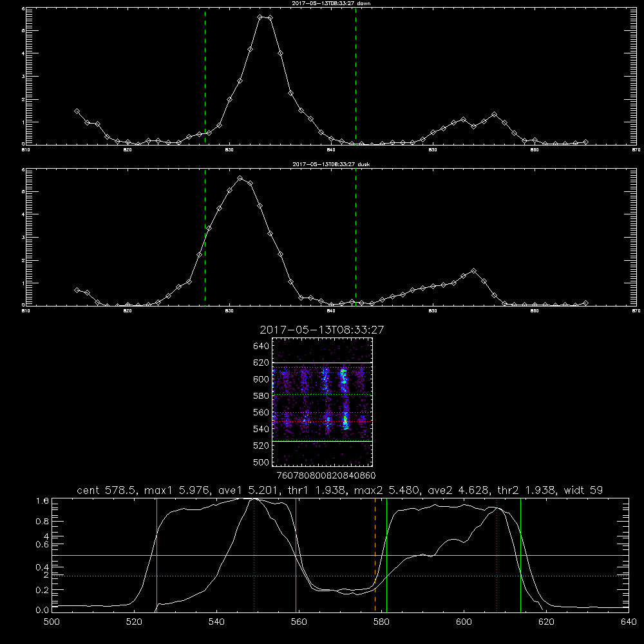Click the '500' label on the bottom plot x-axis
Viewport: 644px width, 644px height.
pos(52,622)
